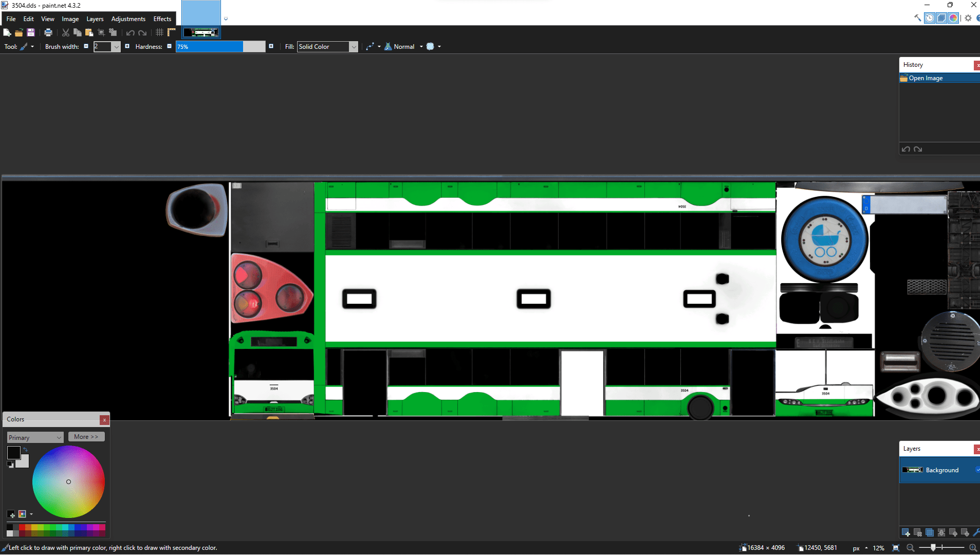
Task: Open the Brush width dropdown
Action: pos(117,47)
